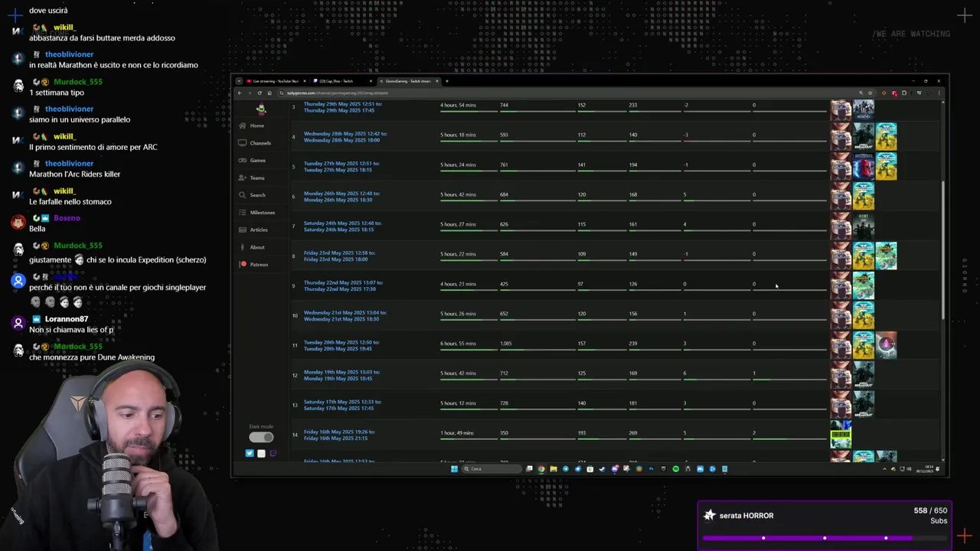Bookmark page with the star icon

click(871, 93)
